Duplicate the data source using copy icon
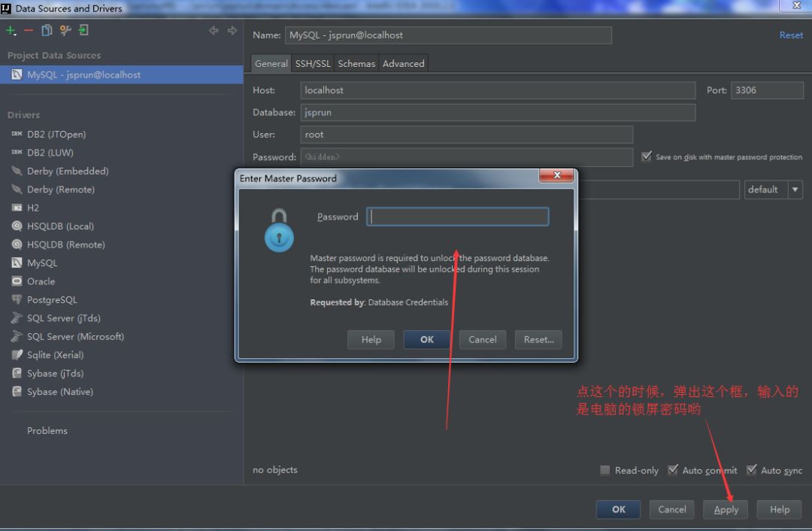 coord(47,31)
